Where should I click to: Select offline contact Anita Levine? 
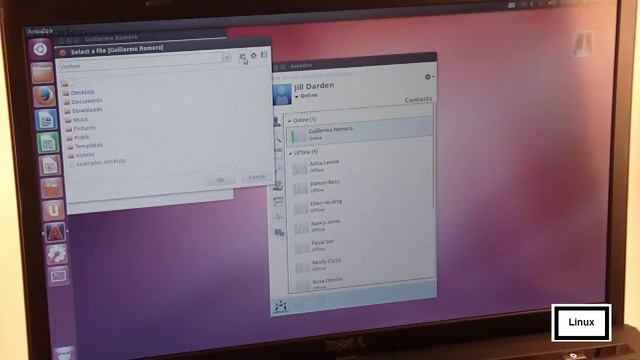[361, 166]
